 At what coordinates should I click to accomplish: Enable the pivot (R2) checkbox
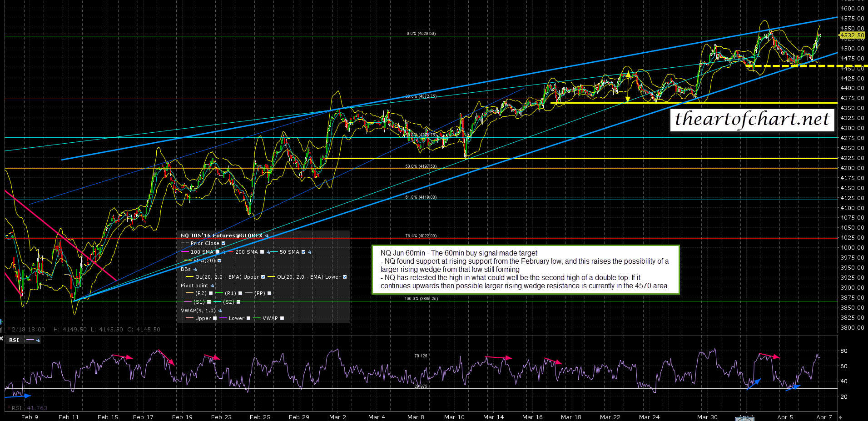click(211, 294)
